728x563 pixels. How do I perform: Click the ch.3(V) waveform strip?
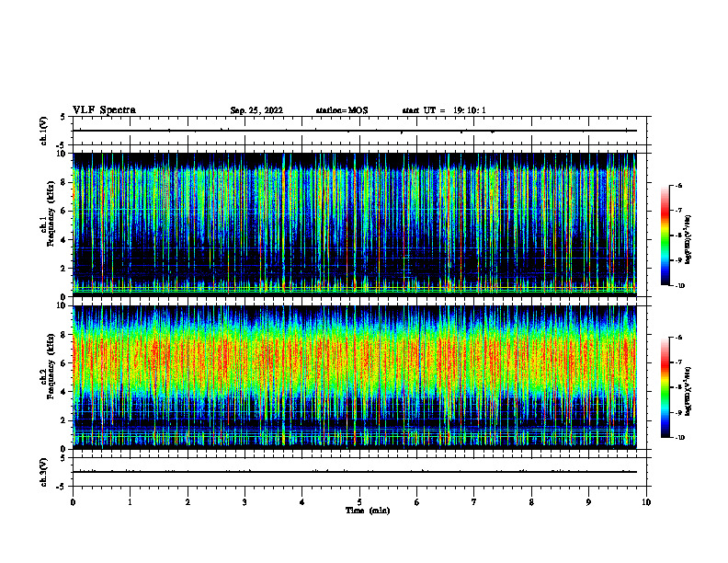[359, 472]
